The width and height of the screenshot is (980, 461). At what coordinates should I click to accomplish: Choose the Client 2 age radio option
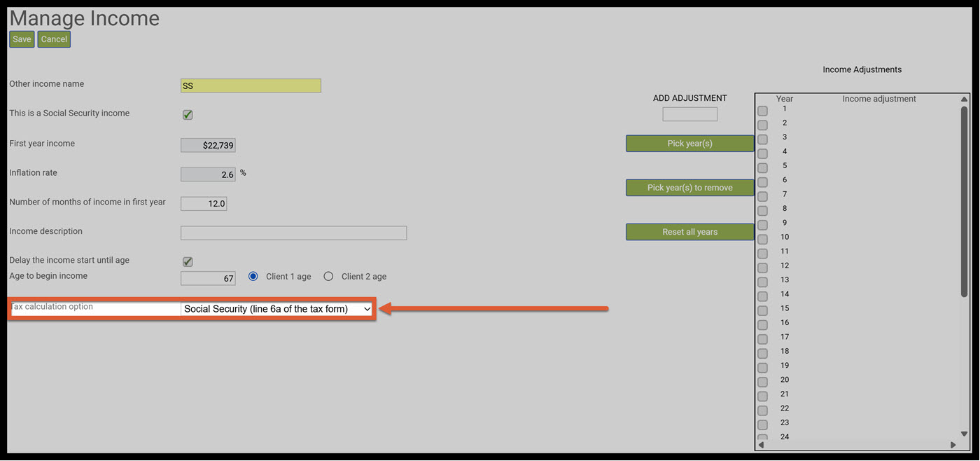point(328,277)
